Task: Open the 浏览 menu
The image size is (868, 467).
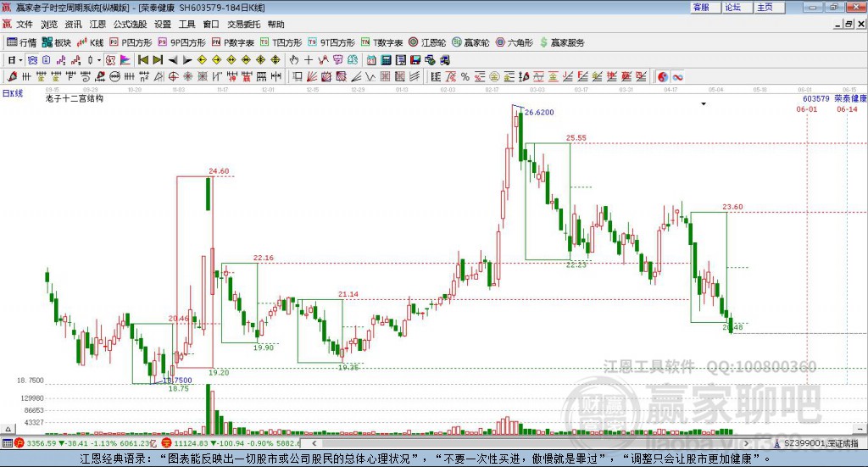Action: (49, 25)
